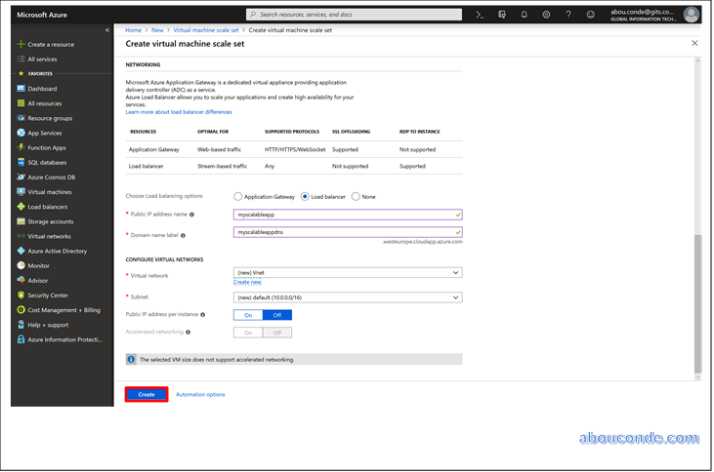Click the account avatar picture
Screen dimensions: 714x472
pyautogui.click(x=691, y=15)
